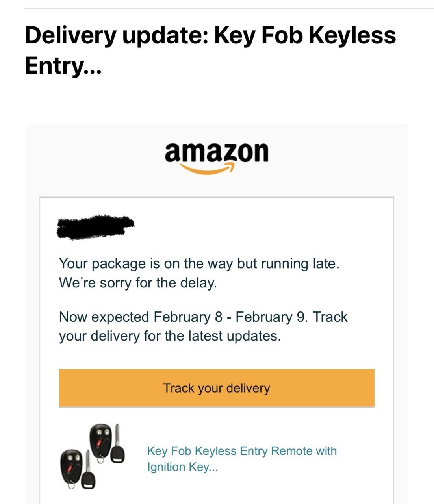The image size is (434, 504).
Task: Click the Track your delivery button
Action: 217,388
